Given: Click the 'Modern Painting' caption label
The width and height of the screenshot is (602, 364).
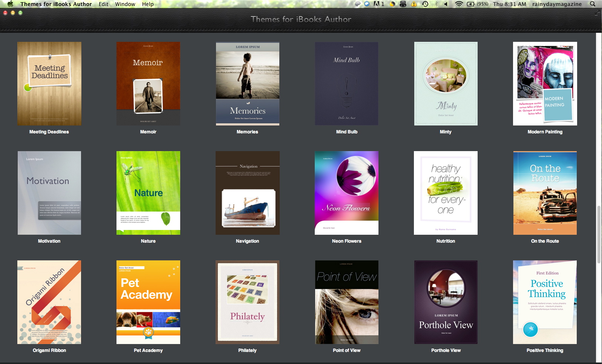Looking at the screenshot, I should coord(545,132).
